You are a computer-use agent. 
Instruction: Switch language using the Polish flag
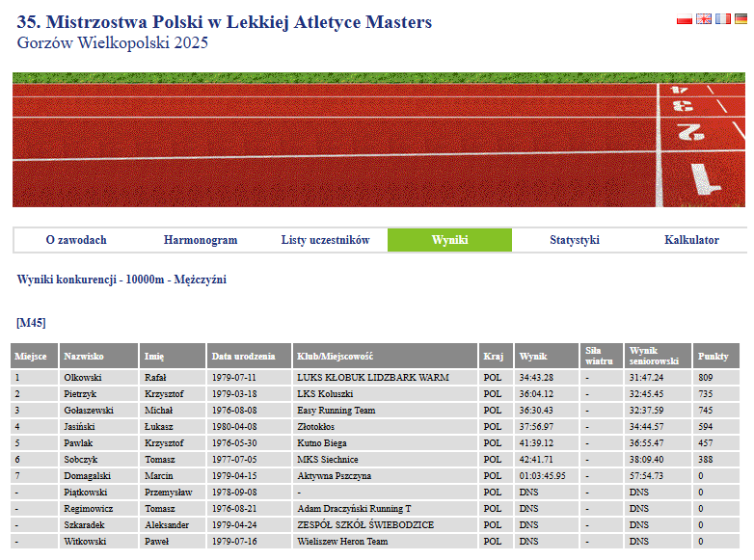(685, 19)
